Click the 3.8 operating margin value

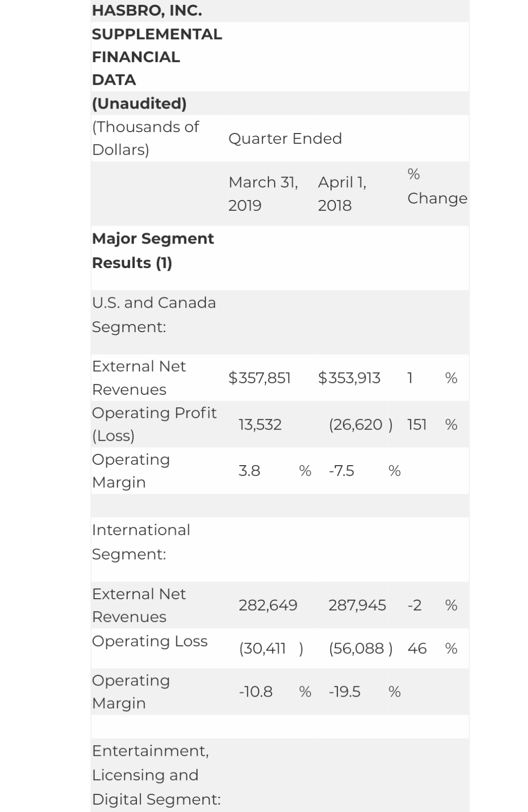pos(249,471)
